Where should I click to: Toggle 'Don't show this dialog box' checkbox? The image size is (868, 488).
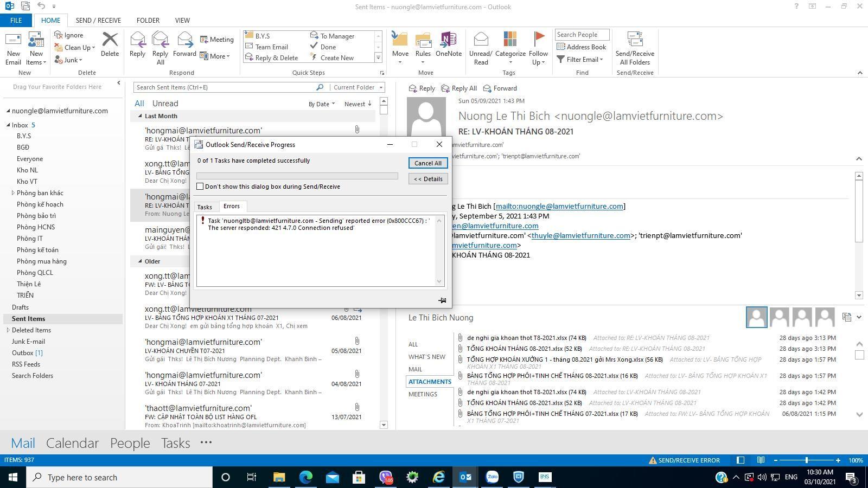tap(200, 187)
